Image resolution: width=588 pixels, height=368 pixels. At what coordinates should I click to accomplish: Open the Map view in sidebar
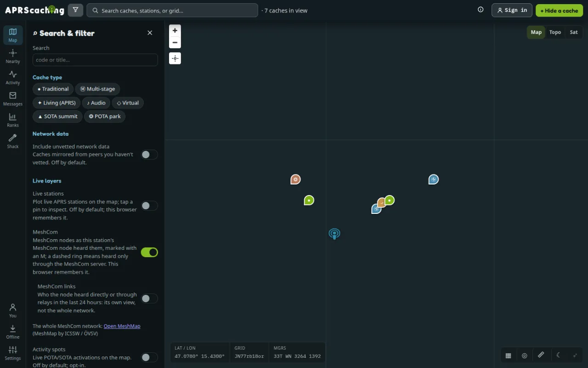click(x=13, y=35)
